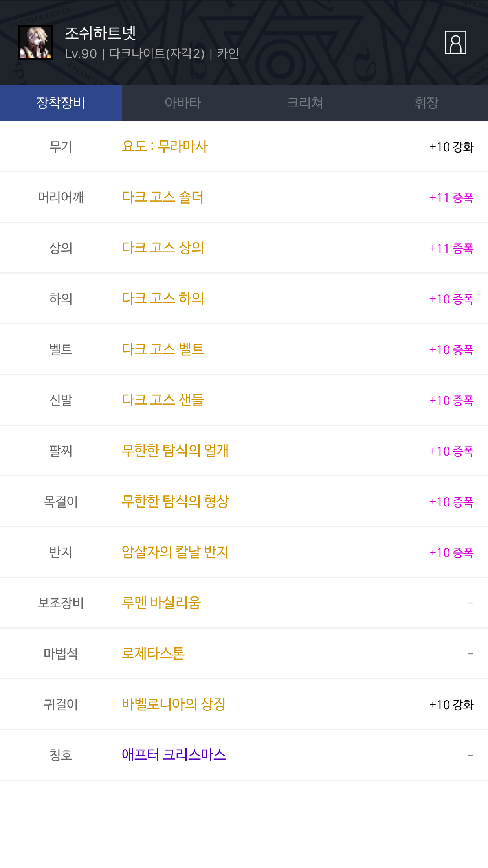Image resolution: width=488 pixels, height=868 pixels.
Task: Select the 장착장비 tab
Action: pos(61,103)
